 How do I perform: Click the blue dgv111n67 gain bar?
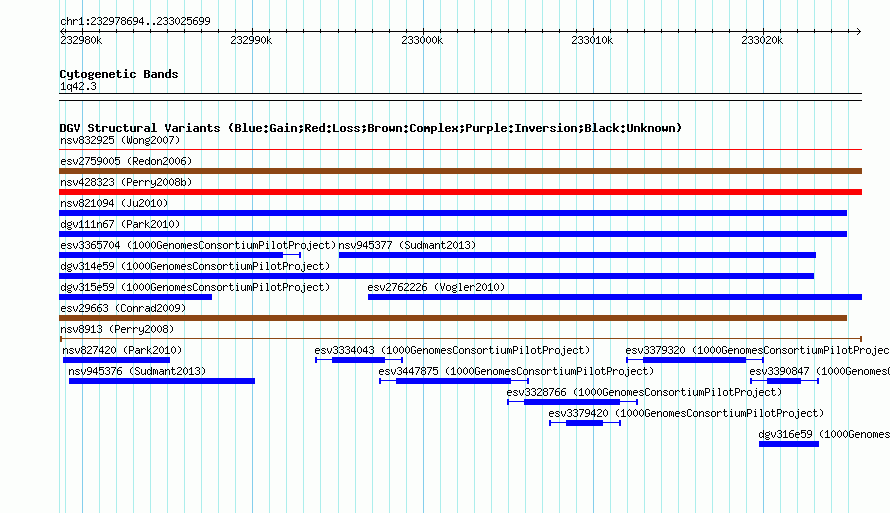pos(453,234)
